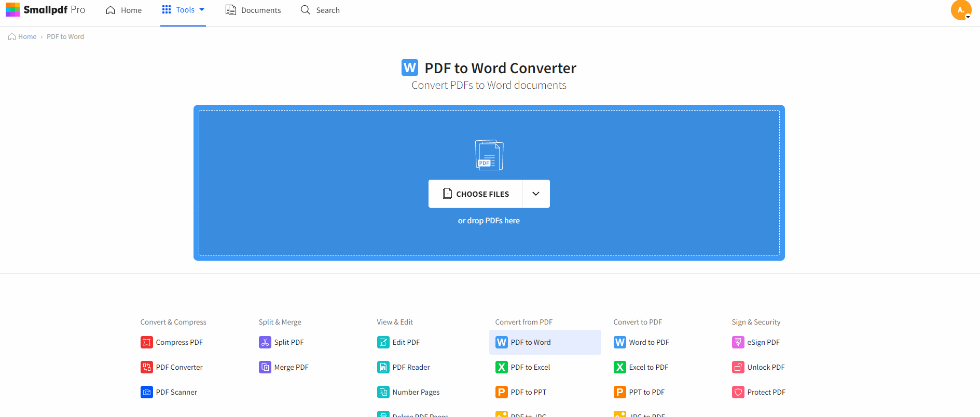This screenshot has height=417, width=980.
Task: Open the PDF to PPT tool link
Action: 528,392
